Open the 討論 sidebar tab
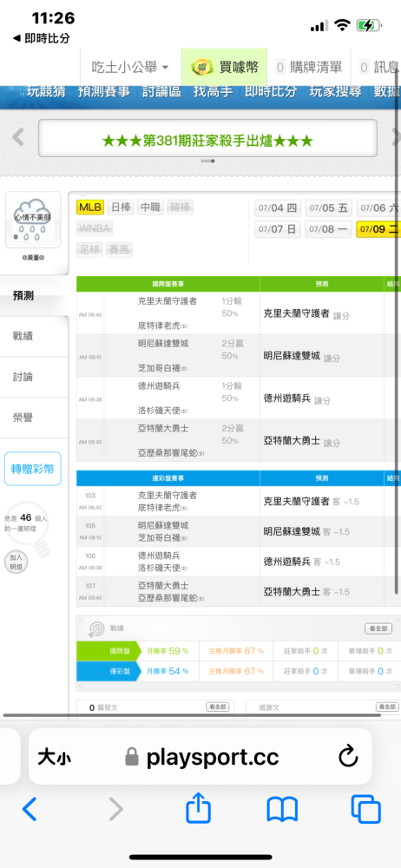The width and height of the screenshot is (401, 868). 35,377
